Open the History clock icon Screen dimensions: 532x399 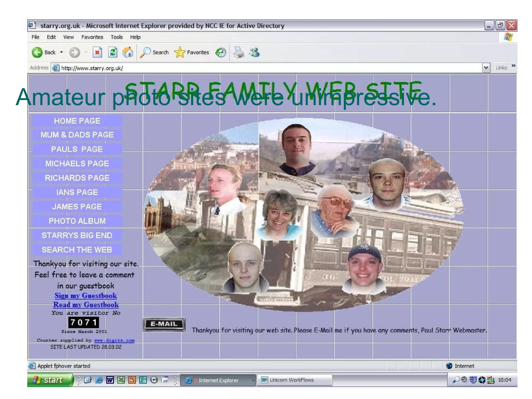pos(221,52)
